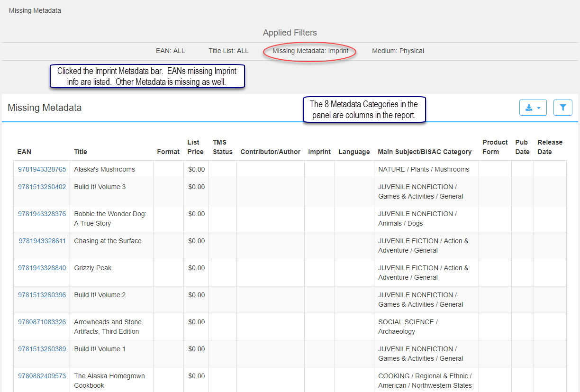Image resolution: width=580 pixels, height=392 pixels.
Task: Click the Product Form column header
Action: (x=495, y=147)
